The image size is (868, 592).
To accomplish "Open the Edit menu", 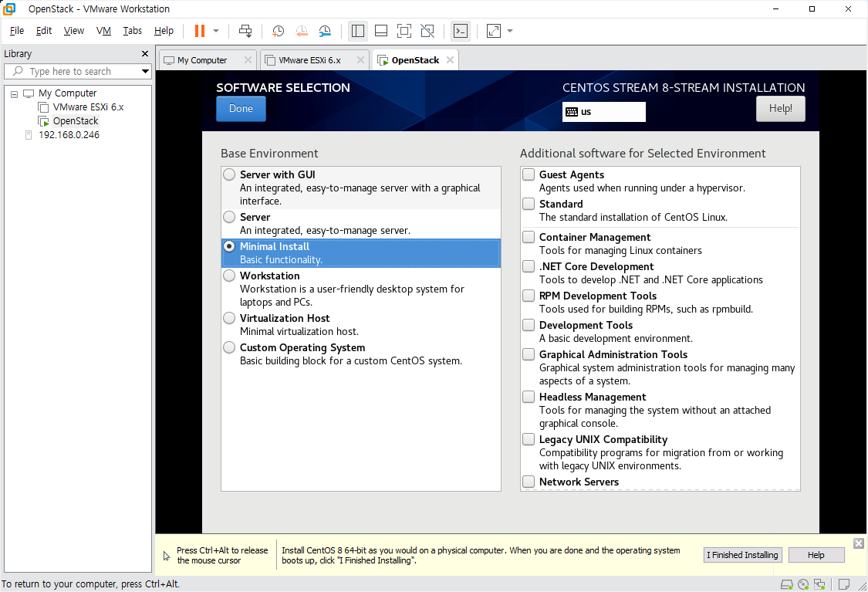I will click(44, 30).
